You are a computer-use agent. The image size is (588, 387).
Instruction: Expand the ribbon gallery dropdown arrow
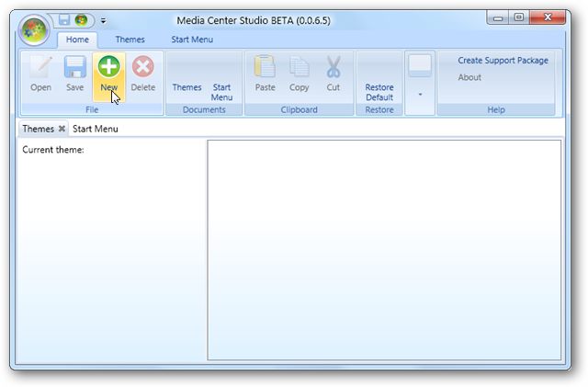pyautogui.click(x=420, y=95)
